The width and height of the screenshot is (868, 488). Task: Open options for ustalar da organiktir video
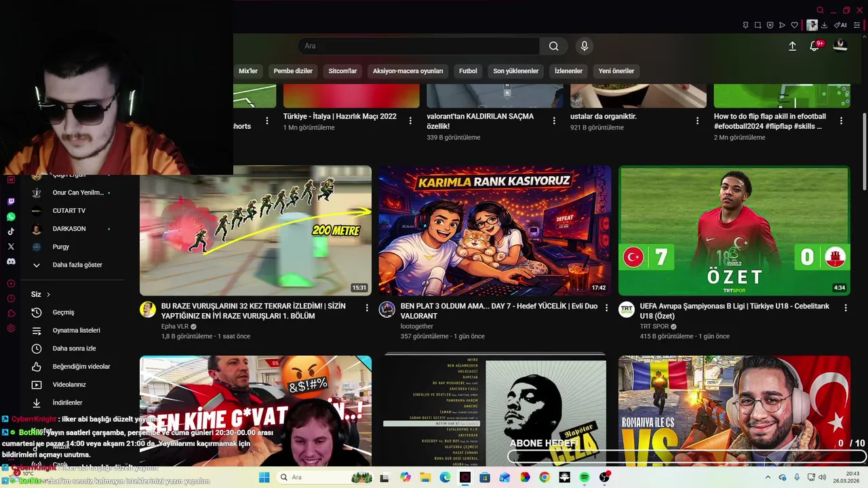698,121
